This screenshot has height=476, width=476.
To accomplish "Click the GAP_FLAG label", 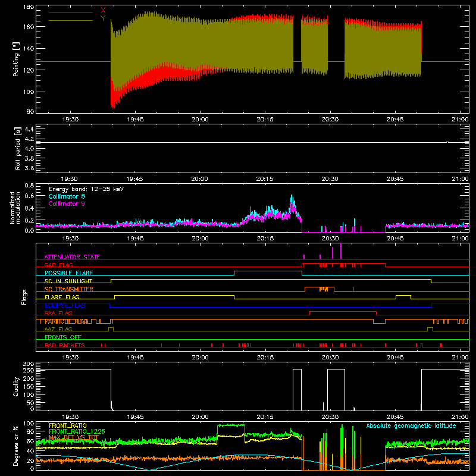I will pyautogui.click(x=58, y=265).
